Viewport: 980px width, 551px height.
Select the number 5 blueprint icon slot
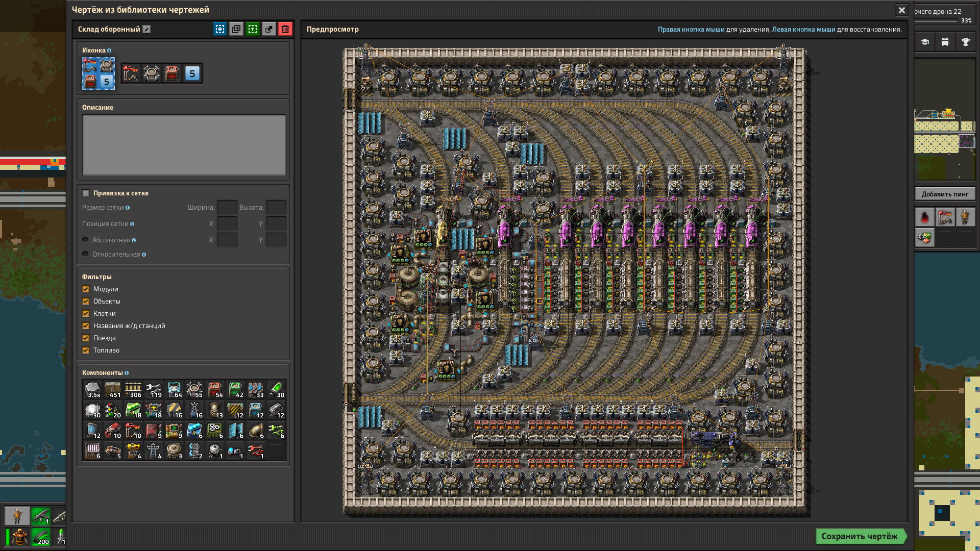point(192,73)
